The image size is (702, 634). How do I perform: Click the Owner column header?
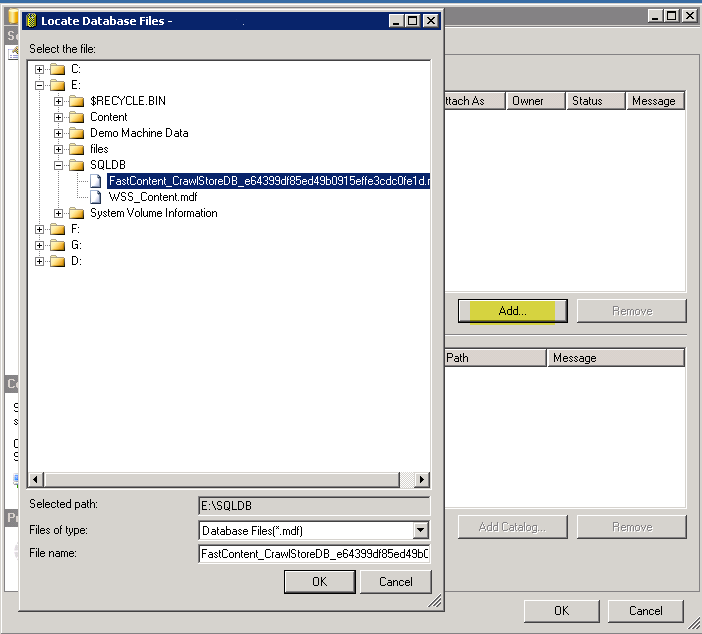click(x=535, y=101)
